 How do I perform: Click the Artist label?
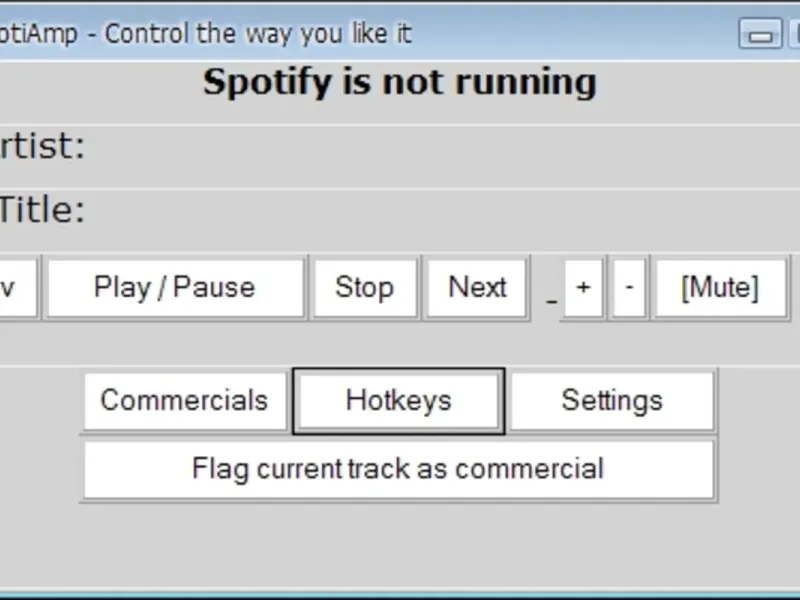(40, 147)
